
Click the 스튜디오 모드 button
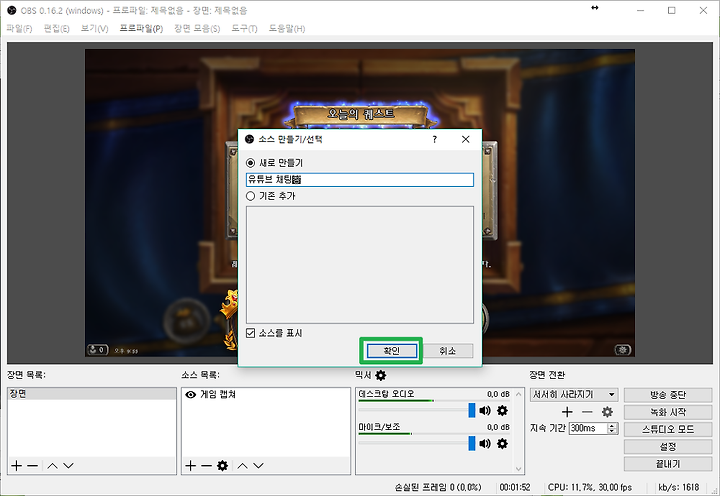tap(668, 429)
